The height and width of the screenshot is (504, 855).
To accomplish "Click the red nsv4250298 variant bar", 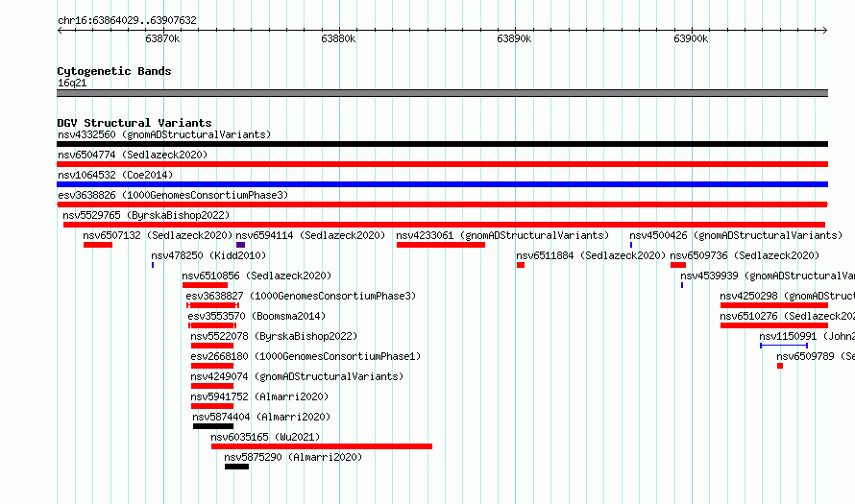I will (774, 305).
